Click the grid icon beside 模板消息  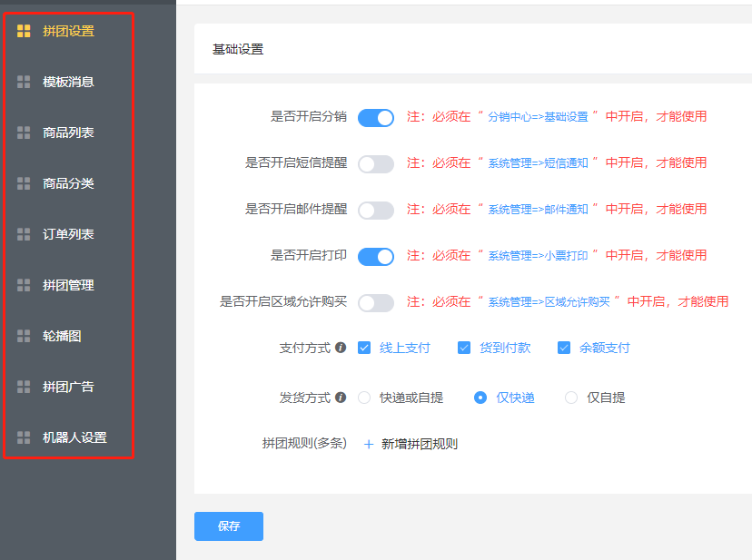(24, 82)
